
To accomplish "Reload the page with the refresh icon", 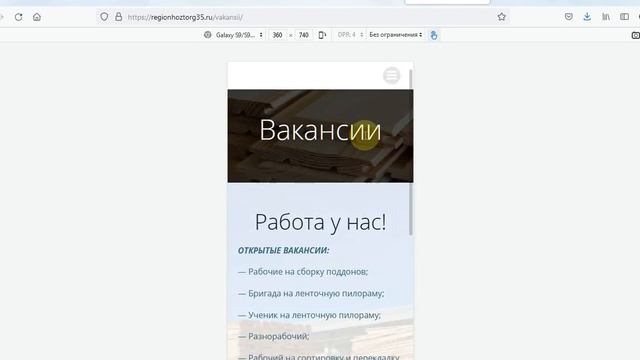I will (18, 17).
